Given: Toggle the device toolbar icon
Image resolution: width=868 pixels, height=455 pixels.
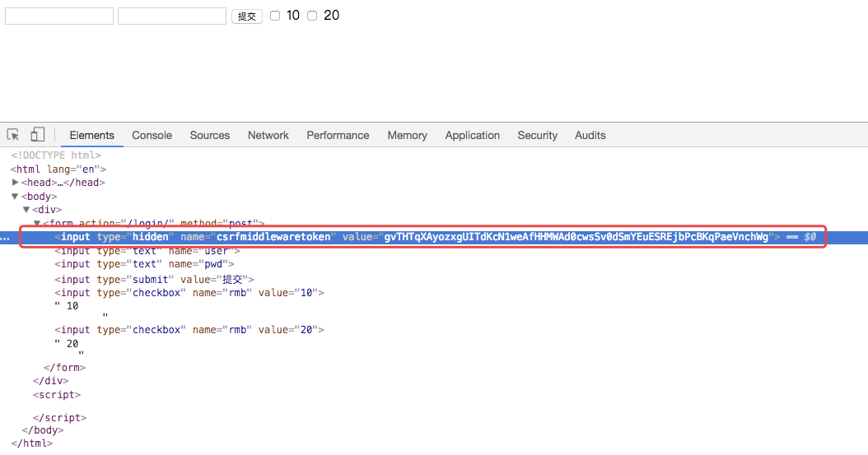Looking at the screenshot, I should point(37,134).
